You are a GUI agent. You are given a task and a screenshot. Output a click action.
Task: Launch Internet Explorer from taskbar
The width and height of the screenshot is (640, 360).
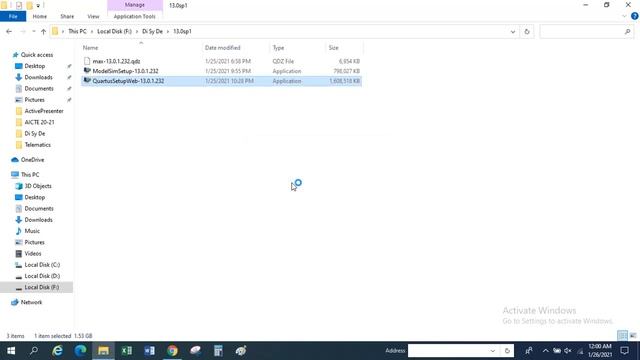coord(58,351)
